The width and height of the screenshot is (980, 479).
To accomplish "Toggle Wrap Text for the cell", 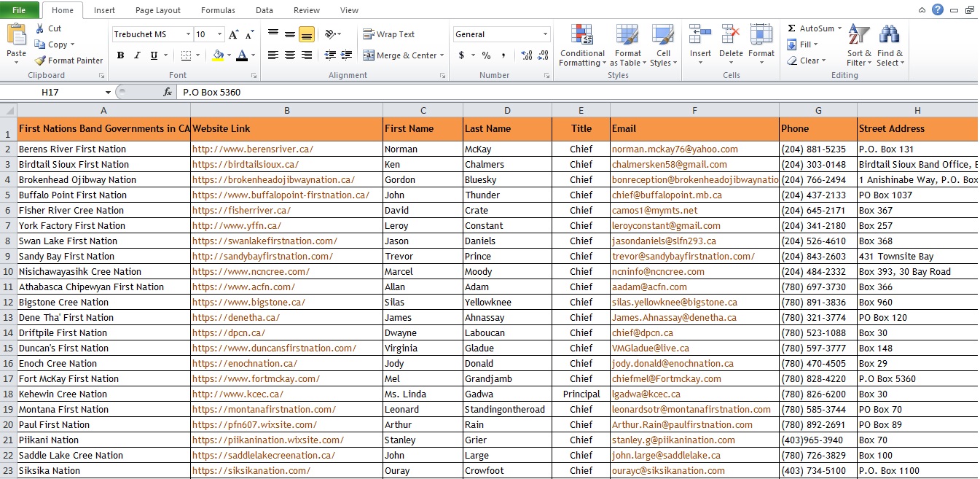I will pos(389,34).
